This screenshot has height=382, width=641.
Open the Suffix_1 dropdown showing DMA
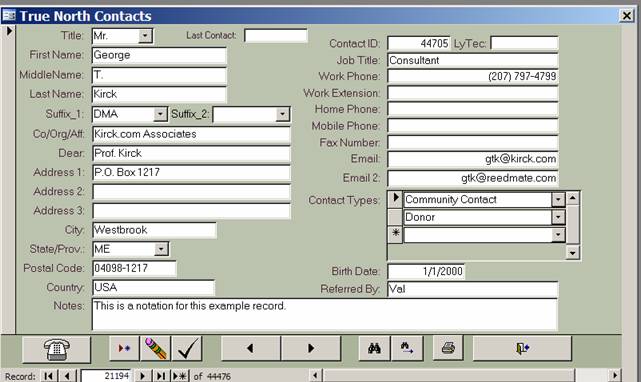[160, 114]
